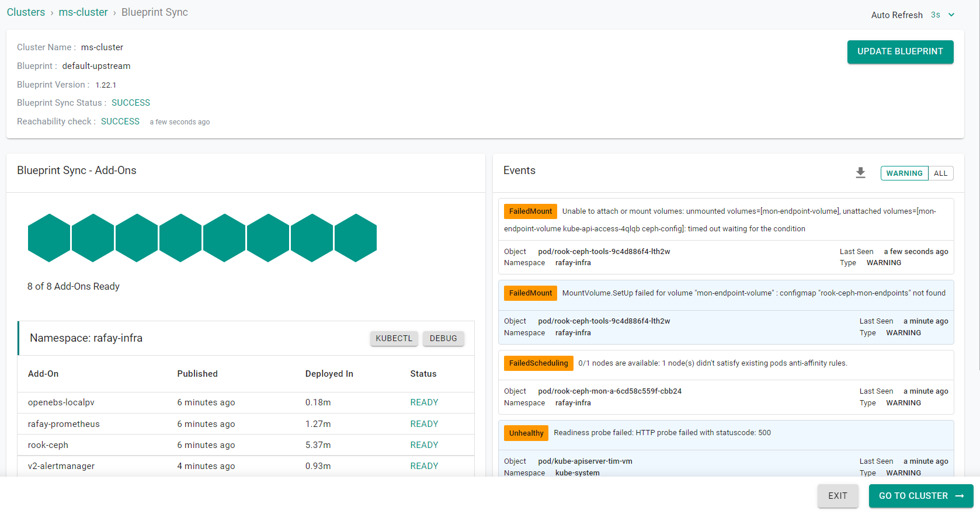Switch events filter to WARNING
Image resolution: width=980 pixels, height=514 pixels.
[x=904, y=173]
